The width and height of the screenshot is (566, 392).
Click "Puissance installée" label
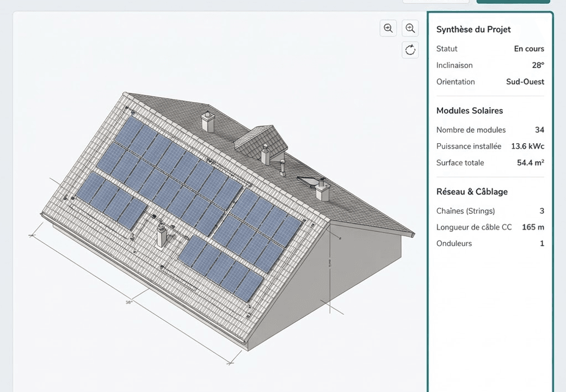(x=469, y=146)
